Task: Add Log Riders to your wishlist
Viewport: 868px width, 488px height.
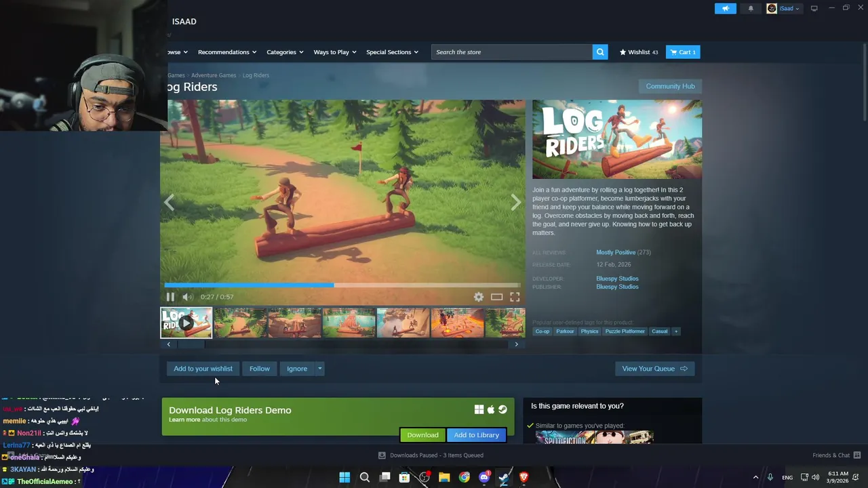Action: click(x=203, y=369)
